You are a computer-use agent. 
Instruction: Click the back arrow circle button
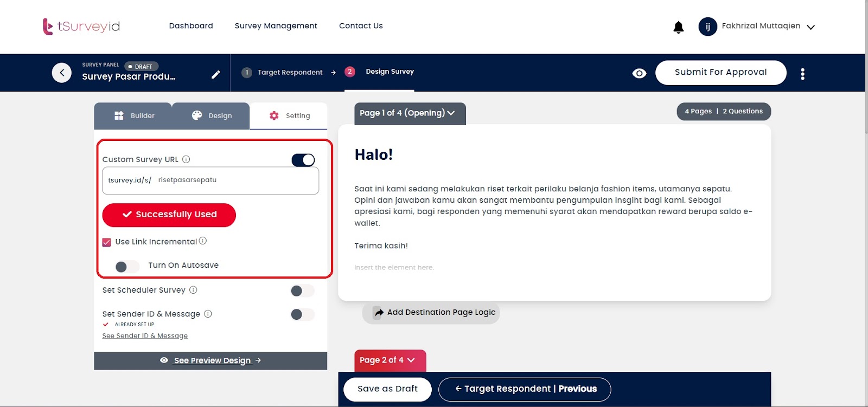point(62,73)
